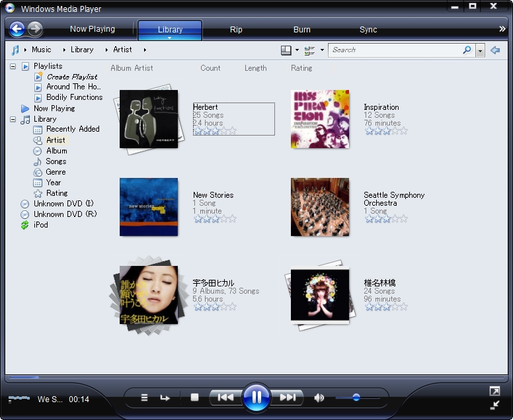
Task: Expand the arrow after Artist breadcrumb
Action: 145,50
